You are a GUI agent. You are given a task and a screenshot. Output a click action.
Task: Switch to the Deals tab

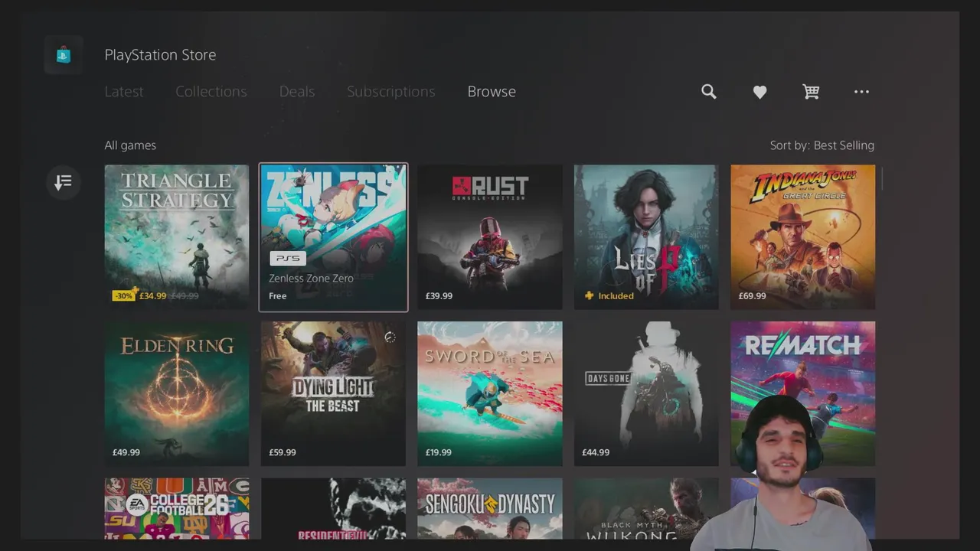point(297,91)
